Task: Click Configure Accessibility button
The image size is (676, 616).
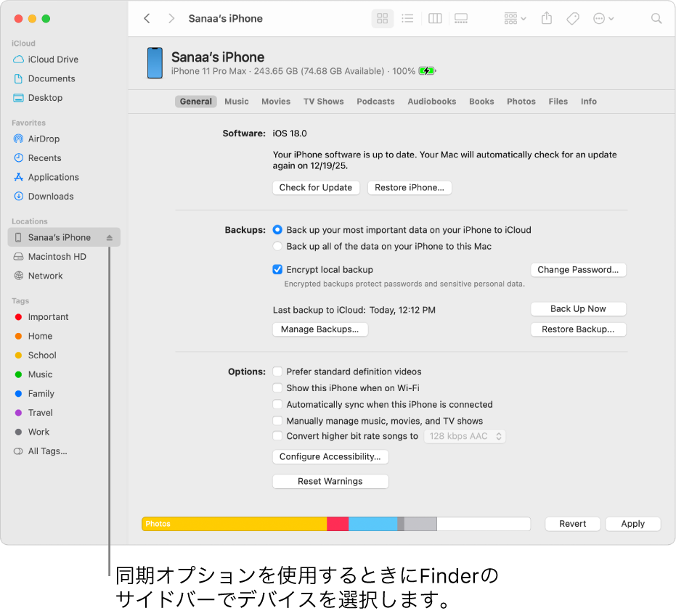Action: click(x=330, y=457)
